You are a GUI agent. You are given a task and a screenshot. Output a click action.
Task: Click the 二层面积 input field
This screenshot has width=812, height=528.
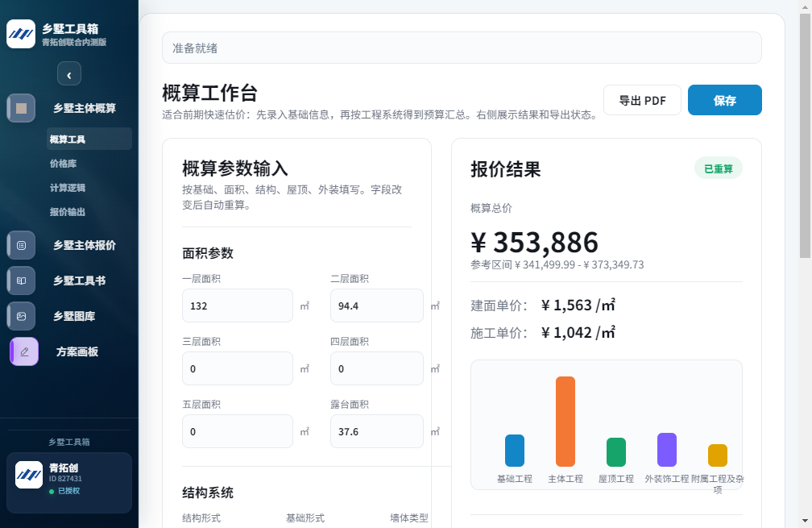[x=377, y=306]
